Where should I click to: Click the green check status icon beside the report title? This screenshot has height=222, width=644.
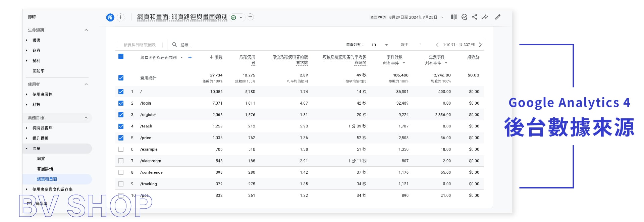point(233,18)
